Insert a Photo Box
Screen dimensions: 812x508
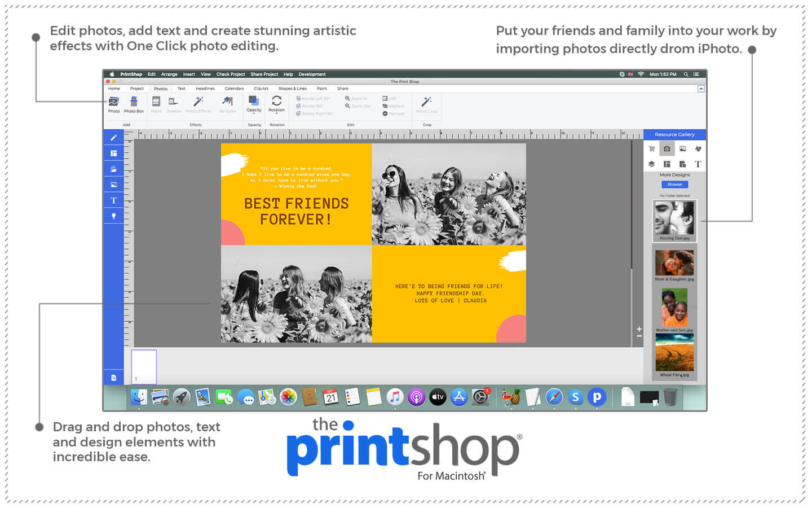coord(134,104)
